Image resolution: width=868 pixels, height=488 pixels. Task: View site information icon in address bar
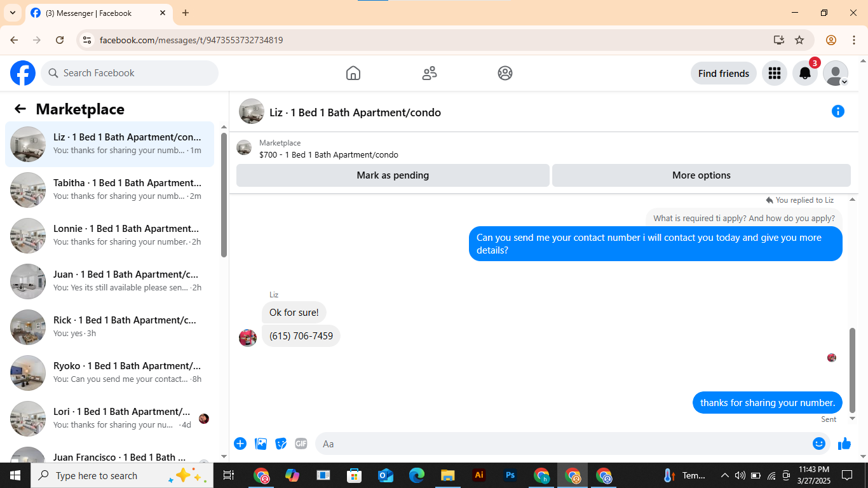coord(88,40)
